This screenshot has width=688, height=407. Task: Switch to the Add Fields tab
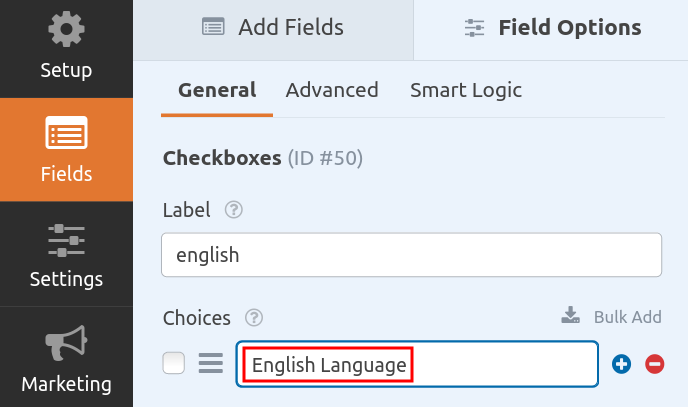click(272, 27)
